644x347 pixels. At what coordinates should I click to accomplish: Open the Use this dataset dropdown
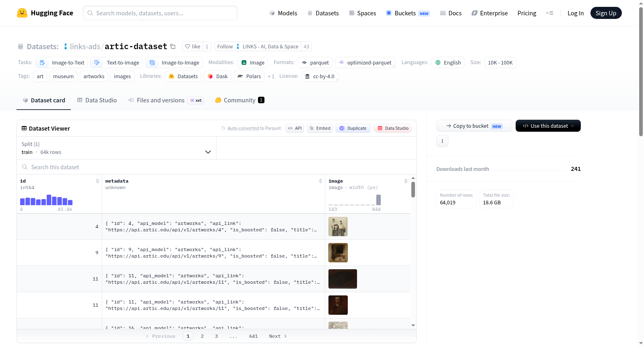[548, 126]
